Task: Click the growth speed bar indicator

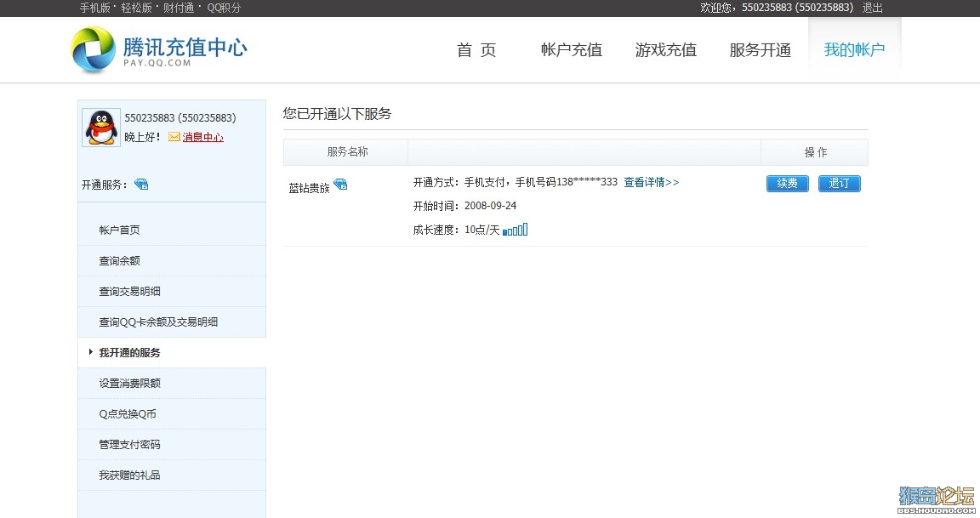Action: point(515,230)
